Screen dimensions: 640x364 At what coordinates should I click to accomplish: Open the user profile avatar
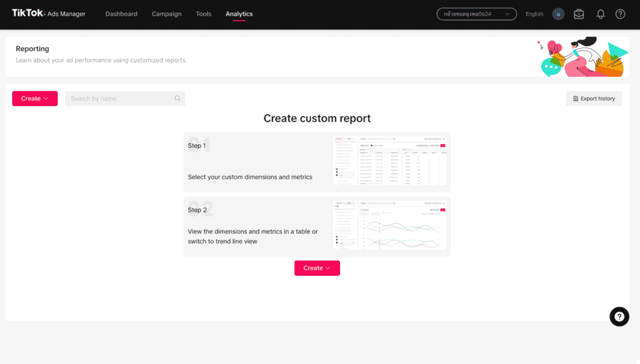[558, 14]
